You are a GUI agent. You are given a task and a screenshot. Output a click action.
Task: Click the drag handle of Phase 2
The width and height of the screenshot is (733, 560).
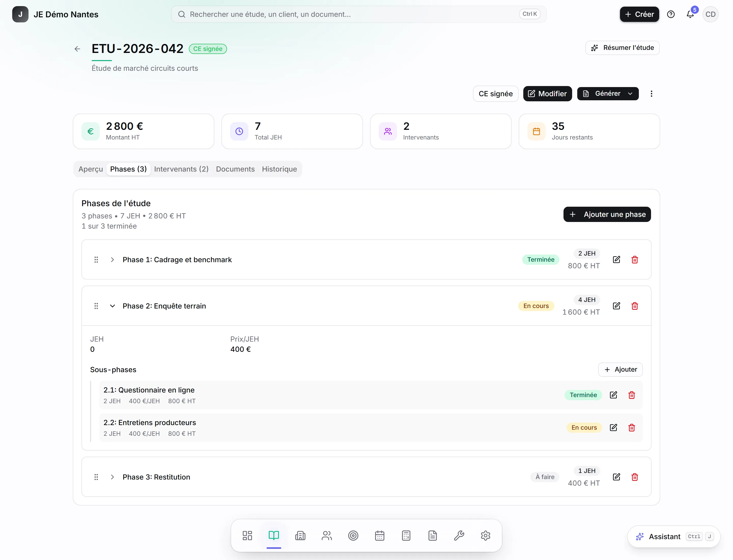pos(96,306)
